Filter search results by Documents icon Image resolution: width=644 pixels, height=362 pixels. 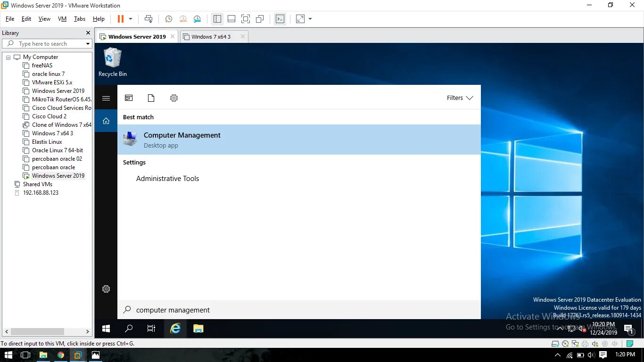coord(151,98)
